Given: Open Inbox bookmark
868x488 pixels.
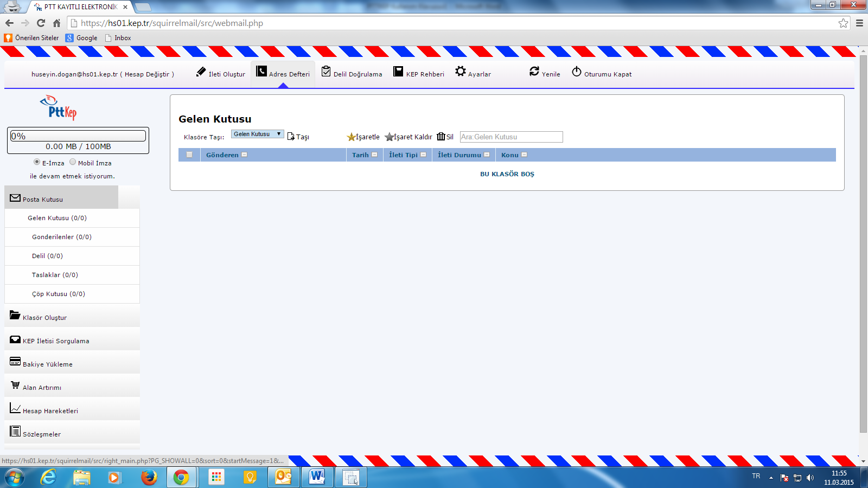Looking at the screenshot, I should [118, 38].
